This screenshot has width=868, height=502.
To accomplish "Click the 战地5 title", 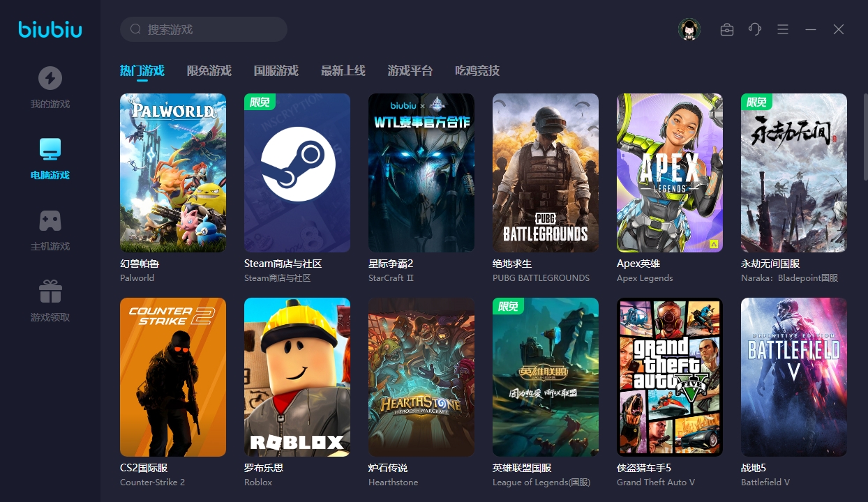I will [754, 468].
